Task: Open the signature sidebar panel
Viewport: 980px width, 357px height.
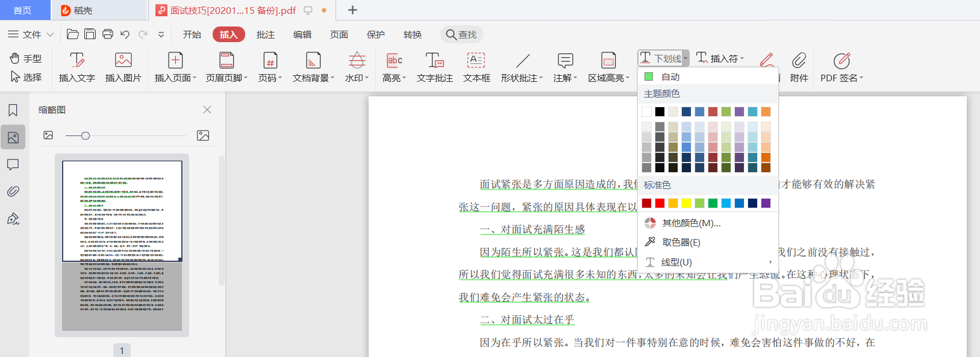Action: click(x=13, y=219)
